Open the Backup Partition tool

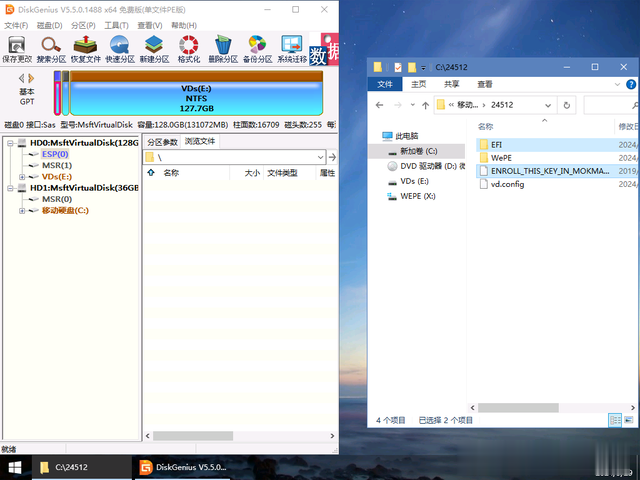point(257,49)
